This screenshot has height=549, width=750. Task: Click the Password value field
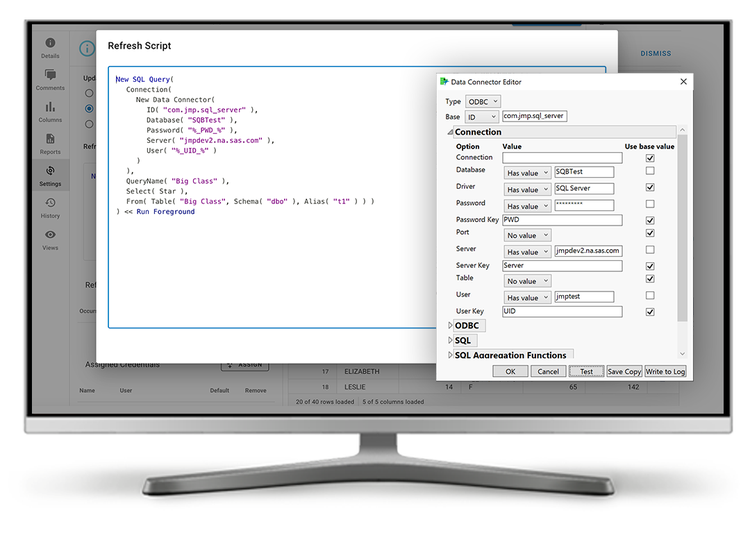point(584,206)
